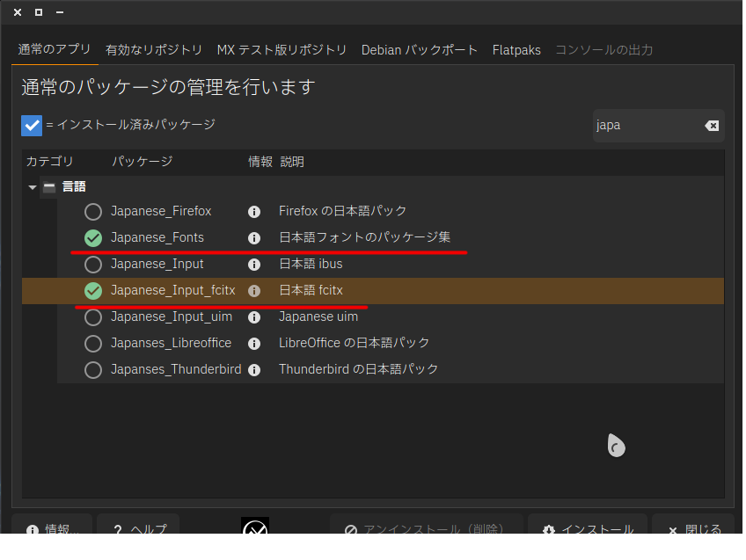Click description Thunderbird の日本語パック
The width and height of the screenshot is (746, 560).
pyautogui.click(x=358, y=369)
